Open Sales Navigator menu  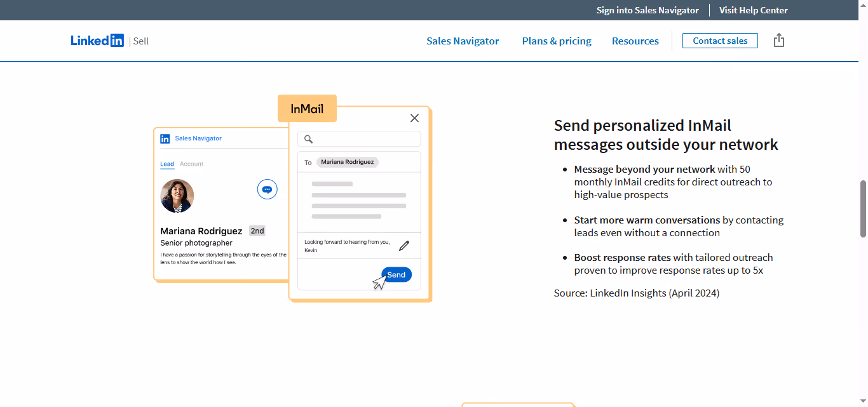463,41
